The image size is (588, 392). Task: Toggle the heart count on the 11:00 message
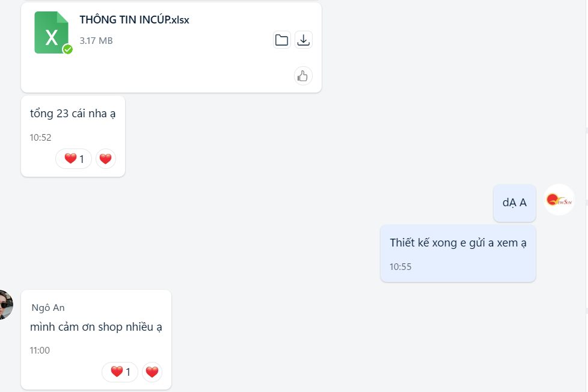click(x=120, y=372)
